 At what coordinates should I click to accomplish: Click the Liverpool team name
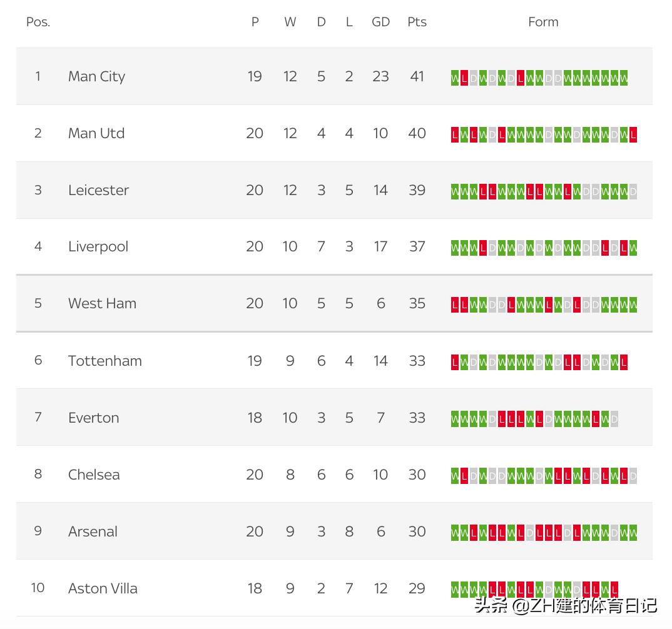click(98, 246)
